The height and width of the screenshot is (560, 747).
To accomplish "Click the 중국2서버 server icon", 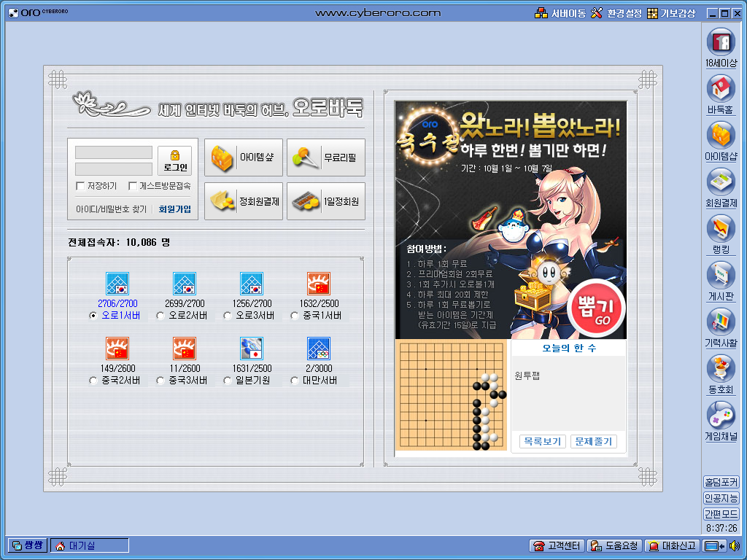I will [117, 349].
